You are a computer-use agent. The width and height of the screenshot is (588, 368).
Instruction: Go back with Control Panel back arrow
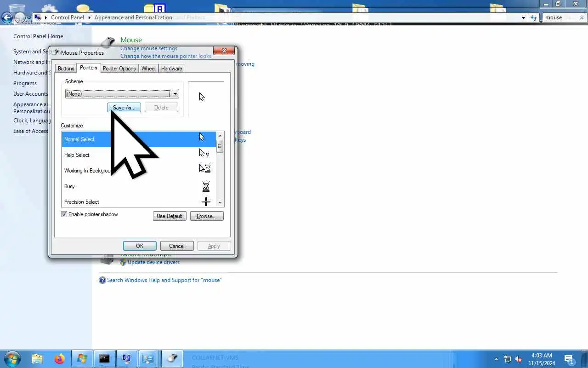[7, 18]
